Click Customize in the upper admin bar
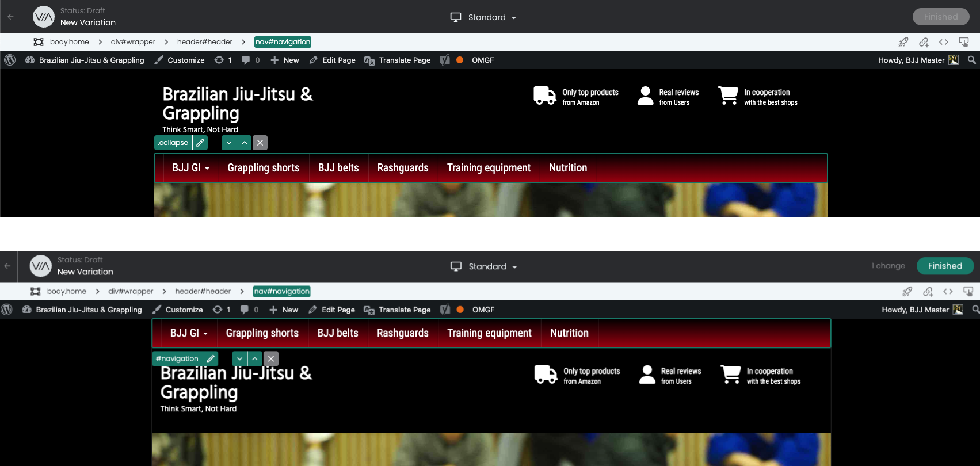Image resolution: width=980 pixels, height=466 pixels. pos(180,60)
